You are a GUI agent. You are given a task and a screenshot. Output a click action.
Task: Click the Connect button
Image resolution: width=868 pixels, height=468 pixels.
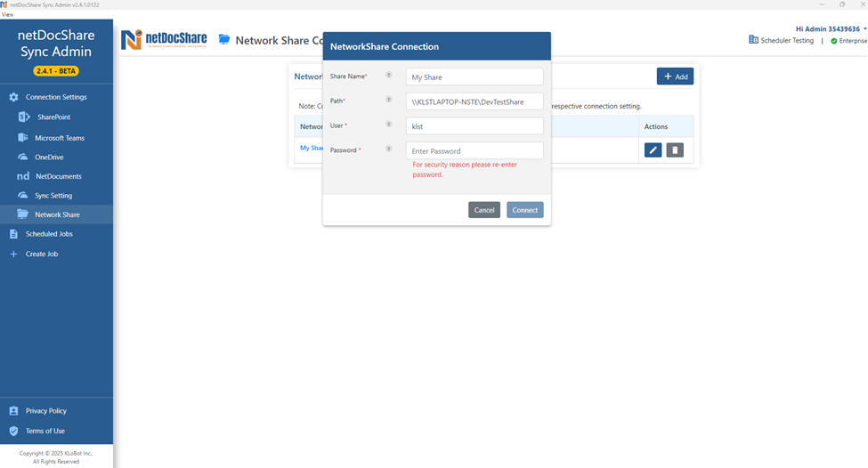[524, 210]
